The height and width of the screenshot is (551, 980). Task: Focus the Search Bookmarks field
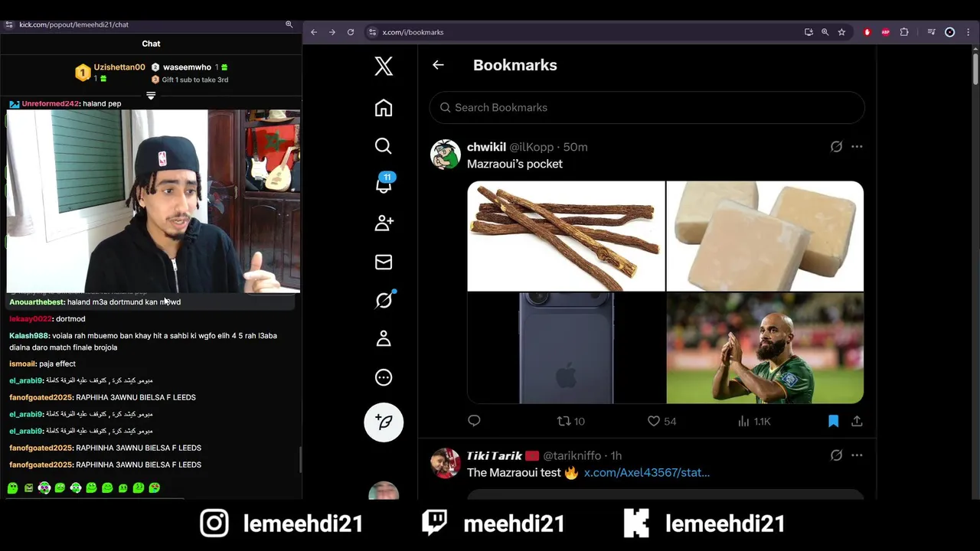(x=647, y=107)
